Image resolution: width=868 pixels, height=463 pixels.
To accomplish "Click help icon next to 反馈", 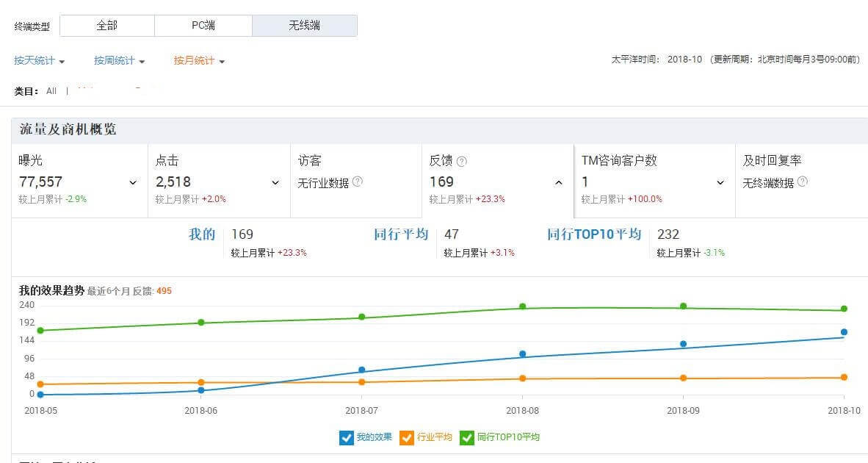I will [462, 162].
